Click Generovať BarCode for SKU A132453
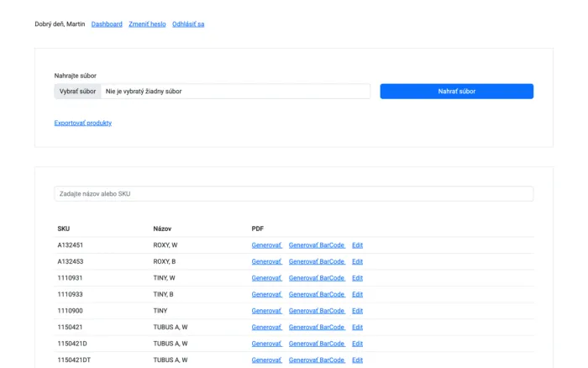 point(317,261)
